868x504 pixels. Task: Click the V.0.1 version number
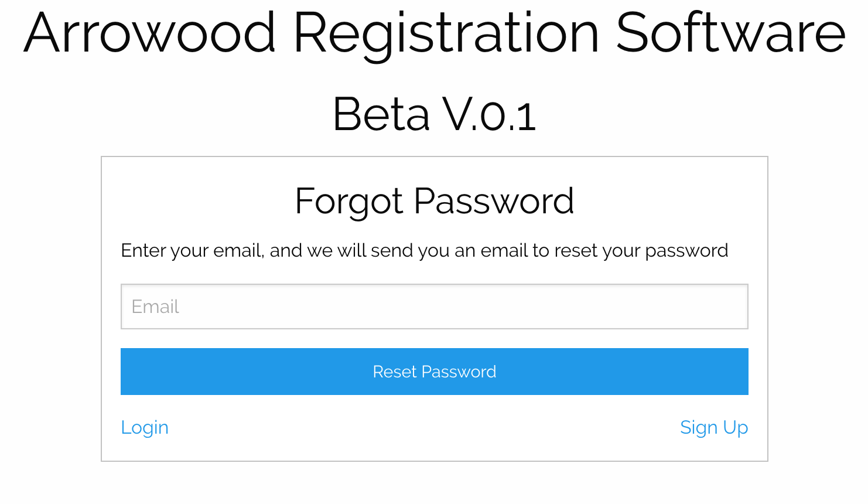point(489,114)
